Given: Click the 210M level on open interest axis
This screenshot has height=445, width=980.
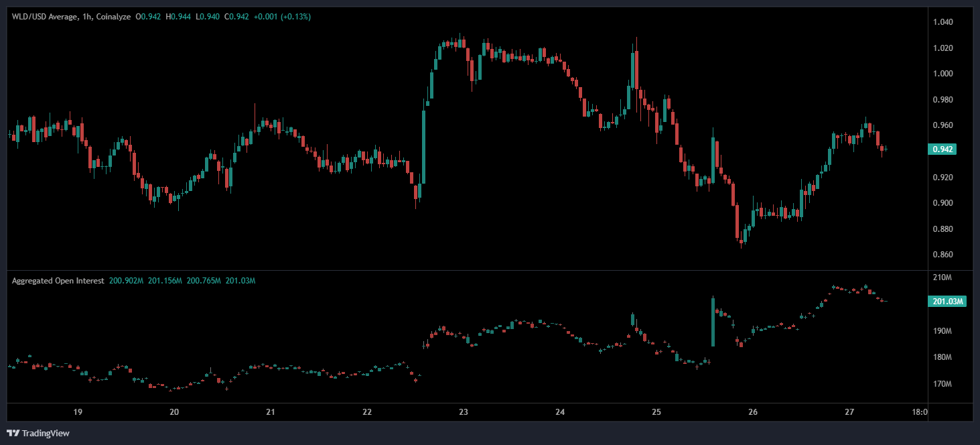Looking at the screenshot, I should click(942, 277).
